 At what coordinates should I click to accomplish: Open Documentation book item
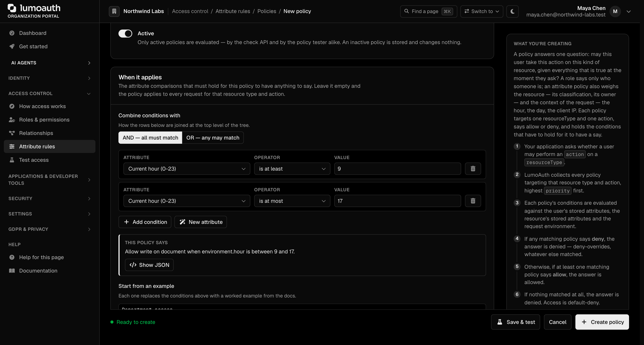pos(49,271)
